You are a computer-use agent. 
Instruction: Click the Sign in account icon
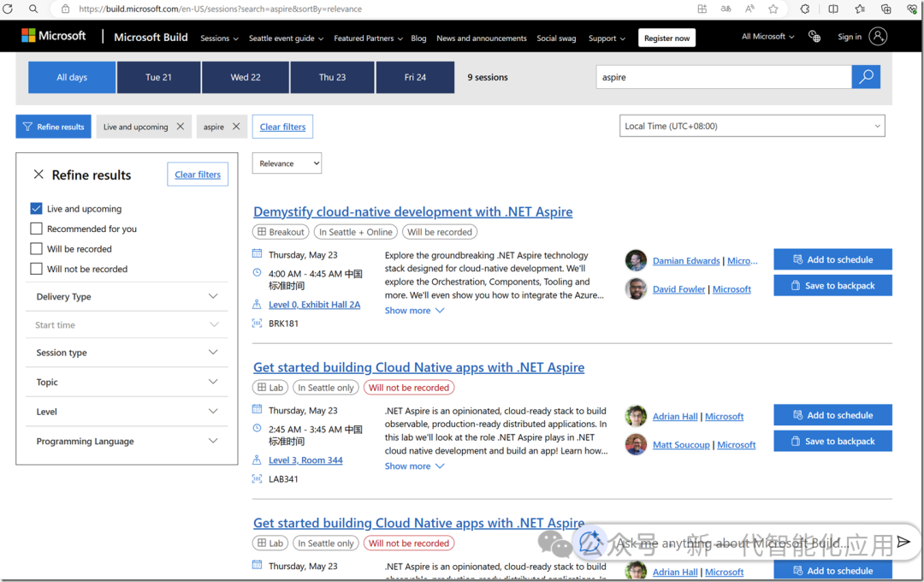pyautogui.click(x=879, y=37)
